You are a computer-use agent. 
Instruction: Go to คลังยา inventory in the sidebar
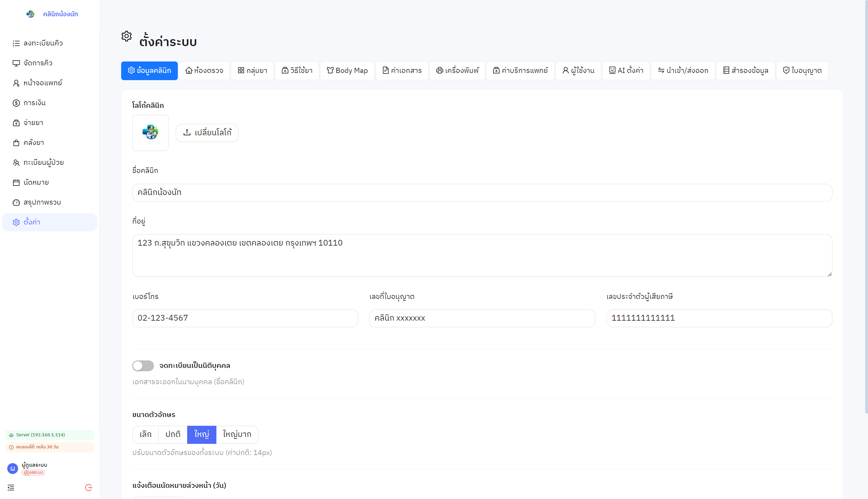coord(33,143)
